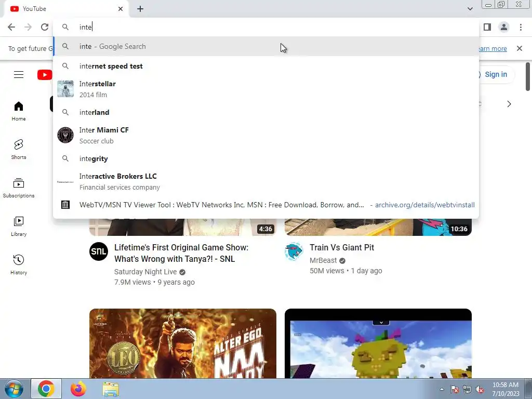Play the blocky yellow character video thumbnail

378,343
